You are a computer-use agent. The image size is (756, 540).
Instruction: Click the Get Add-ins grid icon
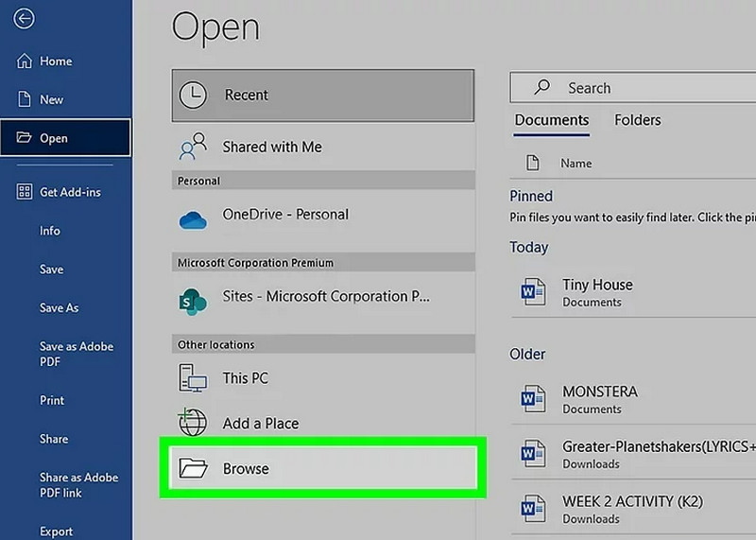[24, 192]
